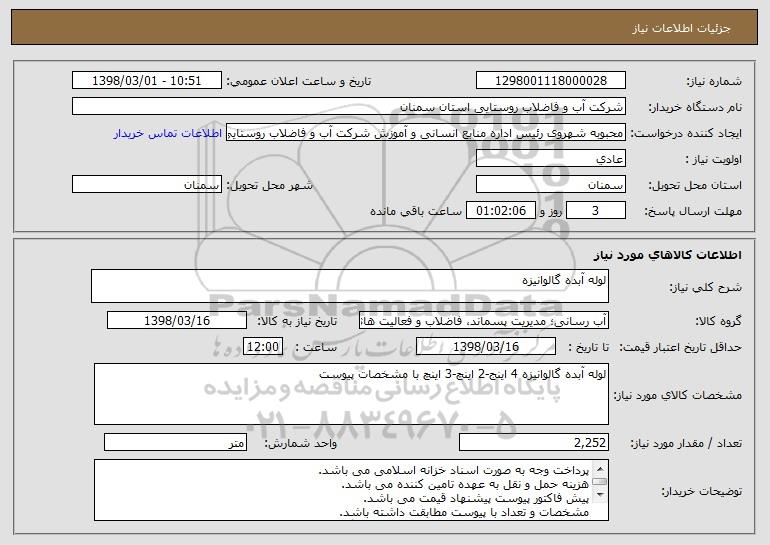
Task: Click the delivery city field سمنان
Action: point(147,185)
